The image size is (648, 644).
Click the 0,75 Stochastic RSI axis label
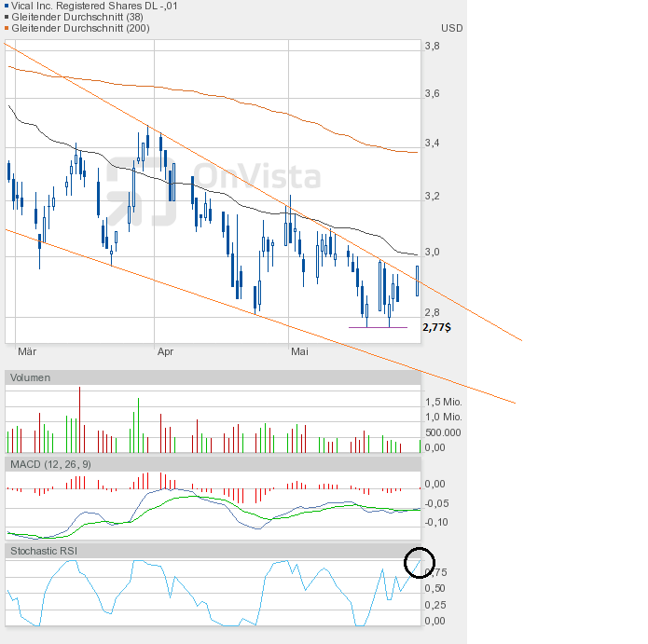[x=434, y=573]
